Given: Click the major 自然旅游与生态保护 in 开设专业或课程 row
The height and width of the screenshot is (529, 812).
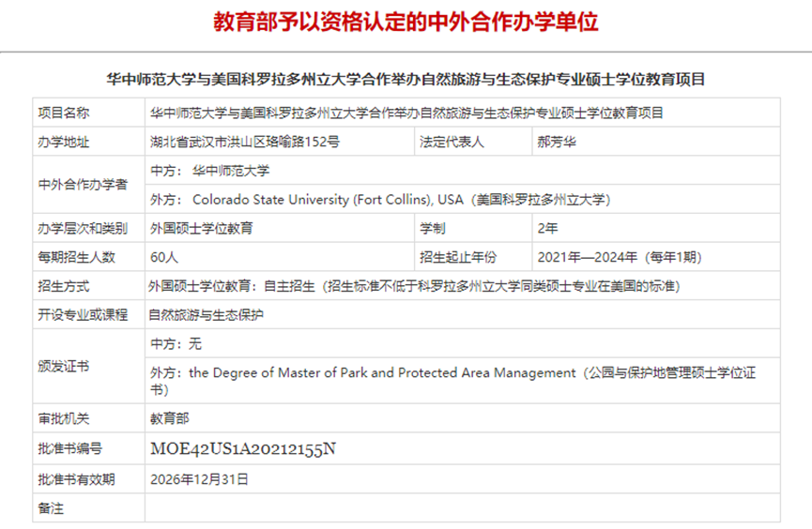Looking at the screenshot, I should click(x=207, y=315).
